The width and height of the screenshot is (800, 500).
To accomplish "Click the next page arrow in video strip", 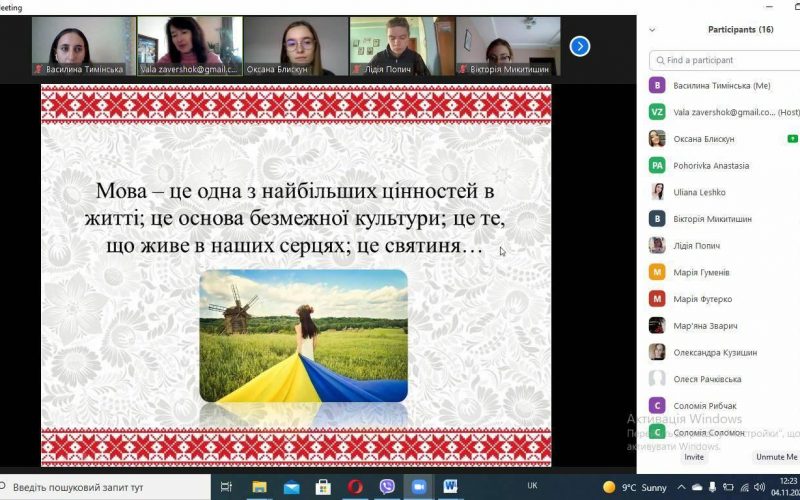I will tap(579, 46).
